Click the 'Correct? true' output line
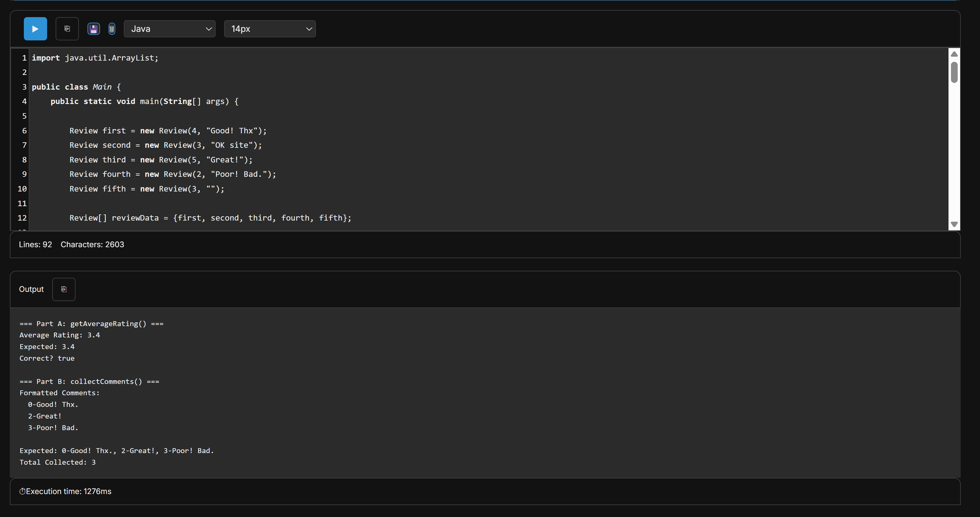 pos(47,358)
